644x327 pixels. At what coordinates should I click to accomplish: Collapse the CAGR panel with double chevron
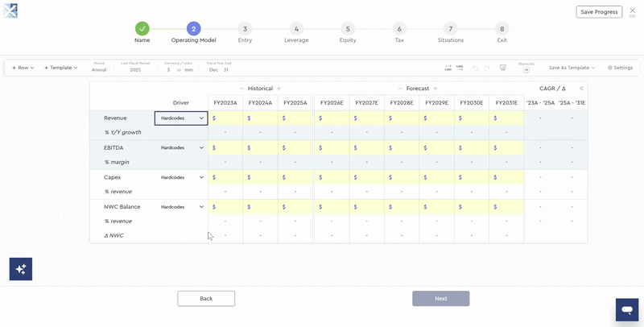[581, 89]
